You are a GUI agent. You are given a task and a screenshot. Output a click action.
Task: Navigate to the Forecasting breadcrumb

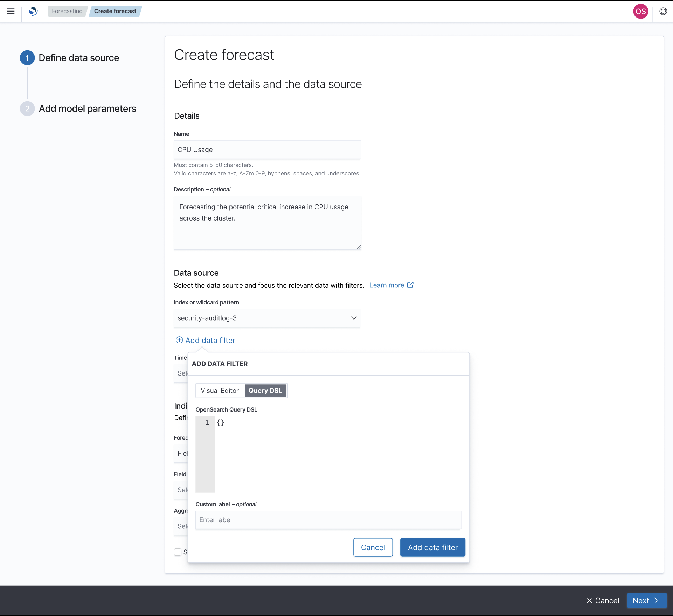pyautogui.click(x=67, y=11)
